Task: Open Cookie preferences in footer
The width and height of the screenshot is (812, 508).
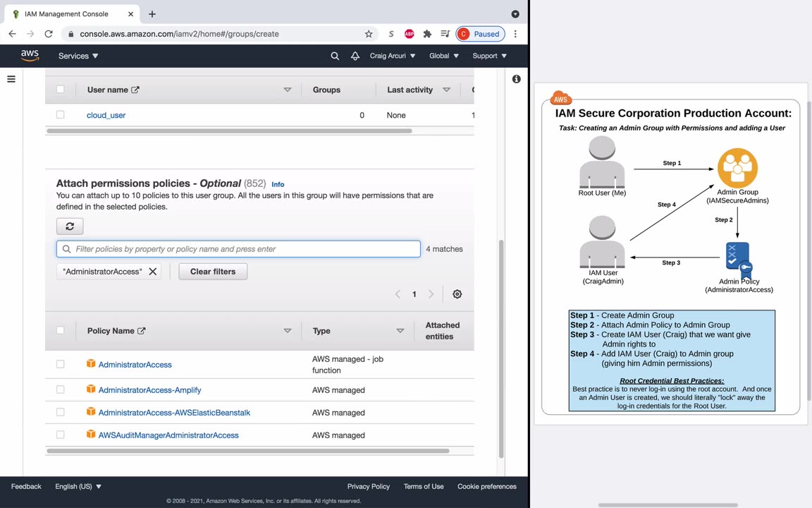Action: click(x=487, y=486)
